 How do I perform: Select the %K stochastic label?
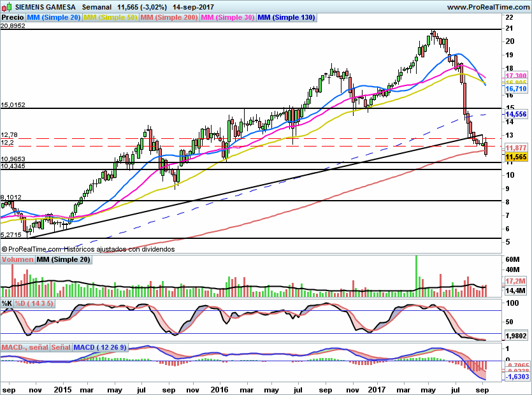(x=7, y=303)
